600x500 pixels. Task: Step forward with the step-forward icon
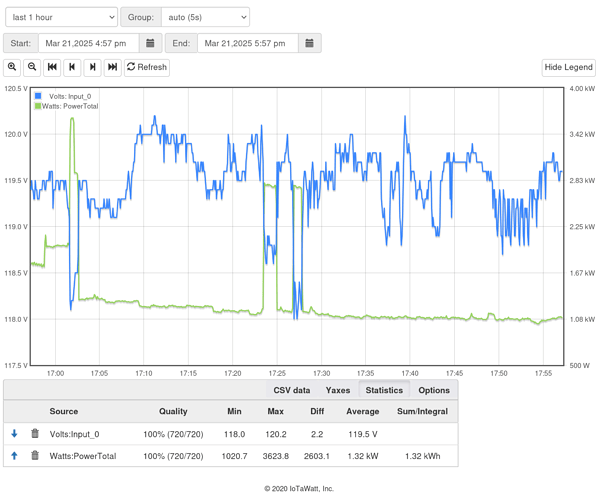click(92, 67)
